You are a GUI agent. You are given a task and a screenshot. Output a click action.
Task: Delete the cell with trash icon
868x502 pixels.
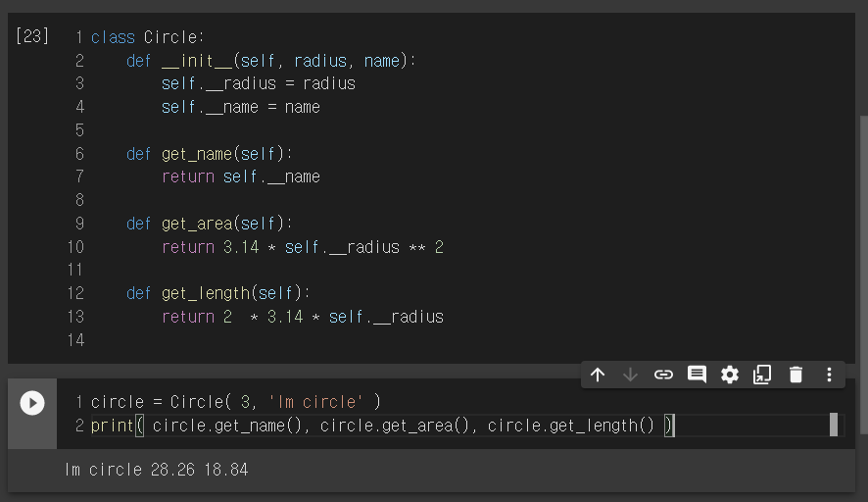click(x=796, y=376)
